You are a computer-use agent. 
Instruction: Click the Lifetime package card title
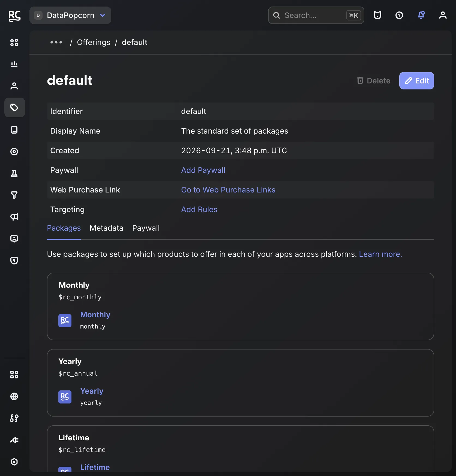point(74,438)
